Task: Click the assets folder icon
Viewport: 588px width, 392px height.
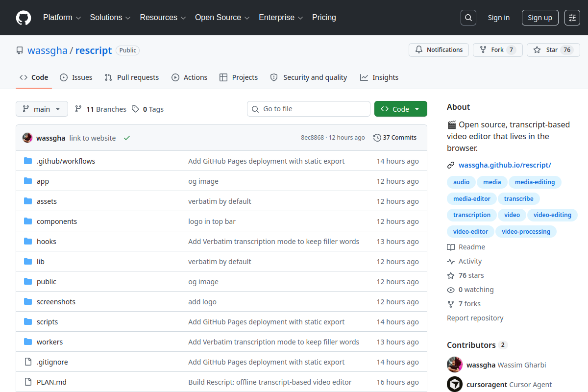Action: tap(28, 201)
